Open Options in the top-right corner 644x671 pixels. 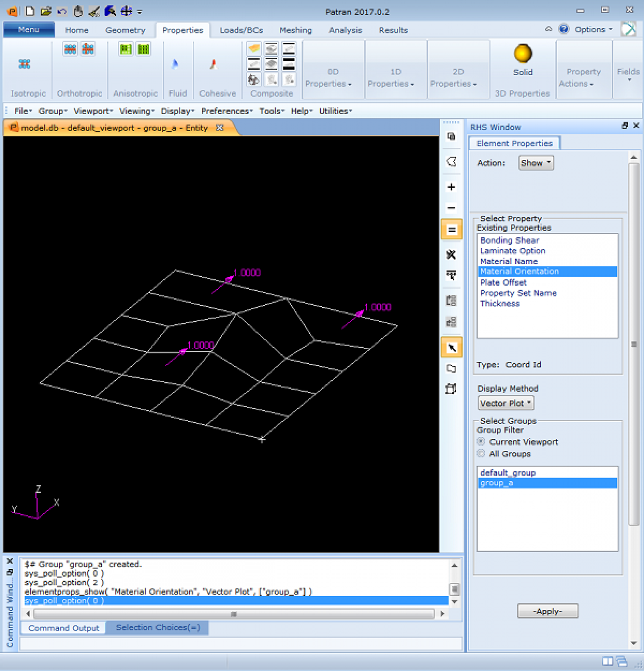point(591,29)
